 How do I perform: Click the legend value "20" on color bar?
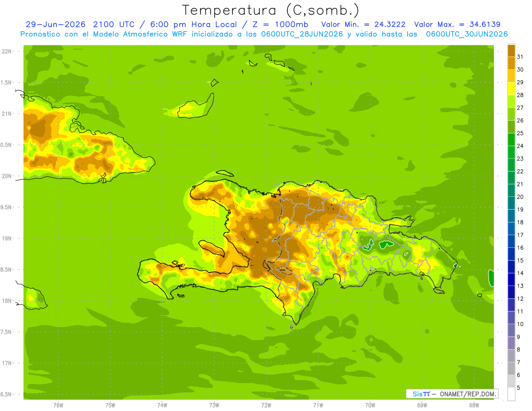click(520, 196)
